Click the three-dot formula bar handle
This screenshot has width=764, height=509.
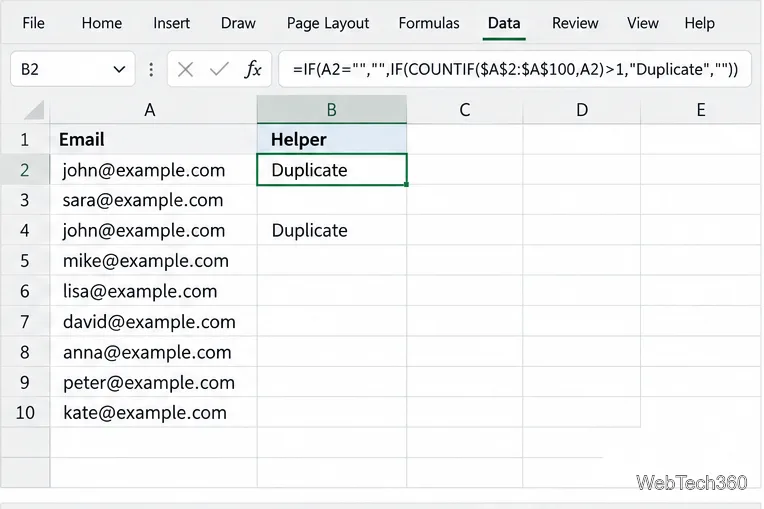tap(151, 70)
